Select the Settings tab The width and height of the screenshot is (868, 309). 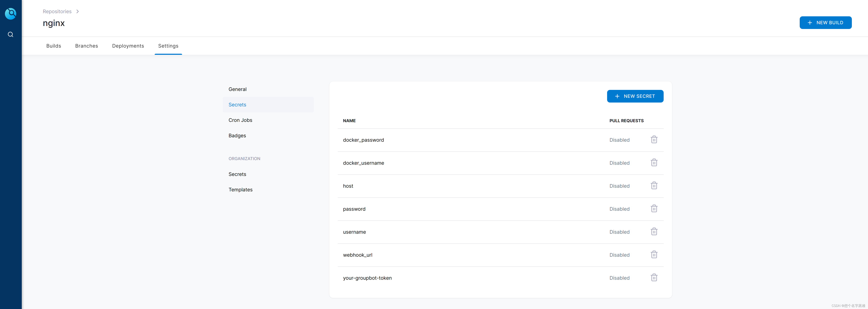click(x=168, y=46)
